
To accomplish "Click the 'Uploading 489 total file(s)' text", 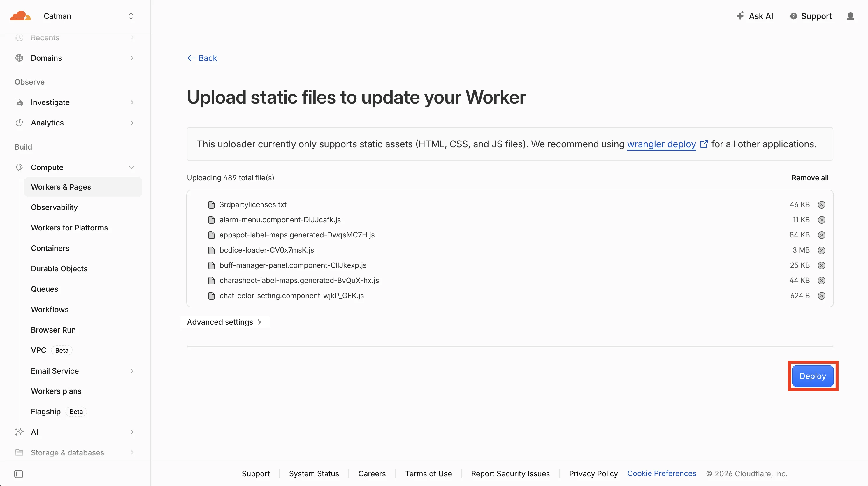I will pos(231,178).
